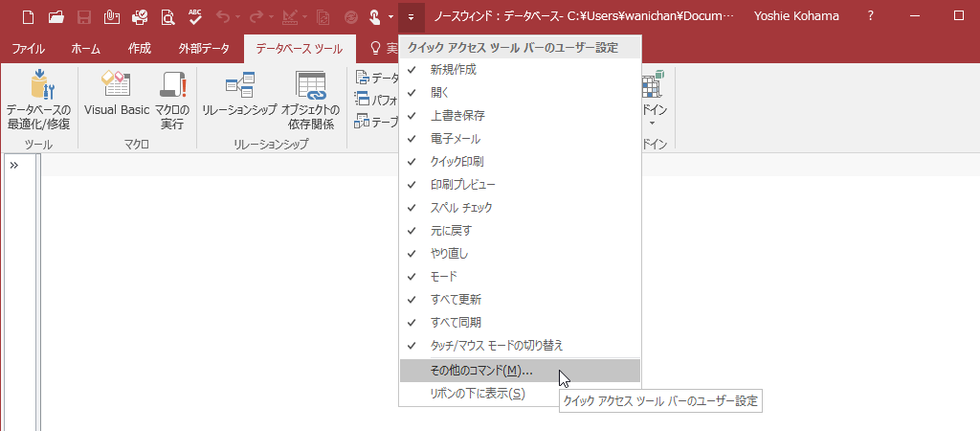980x431 pixels.
Task: Click the Email attachment paperclip icon
Action: tap(111, 17)
